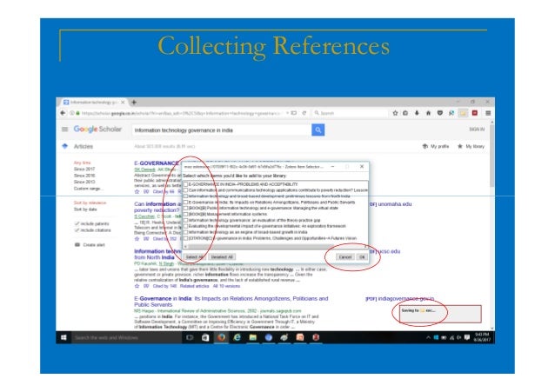Check '[BOOK] Management information systems' item
Image resolution: width=555 pixels, height=392 pixels.
185,214
